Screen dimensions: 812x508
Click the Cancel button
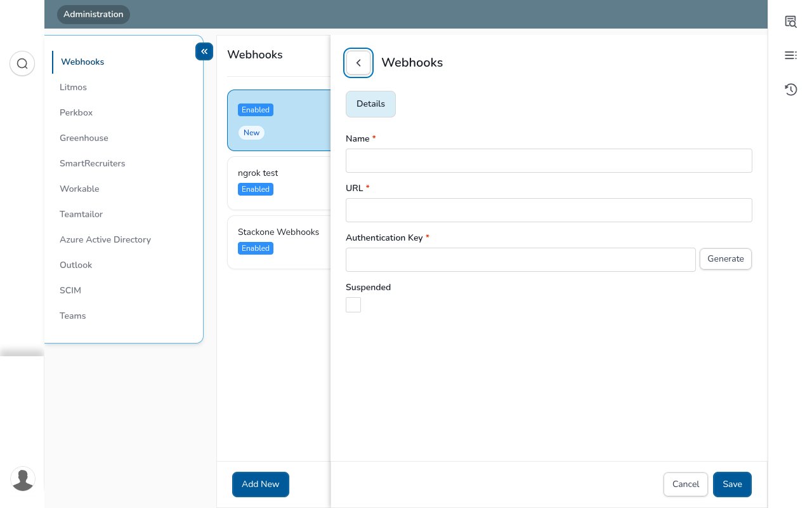point(686,484)
